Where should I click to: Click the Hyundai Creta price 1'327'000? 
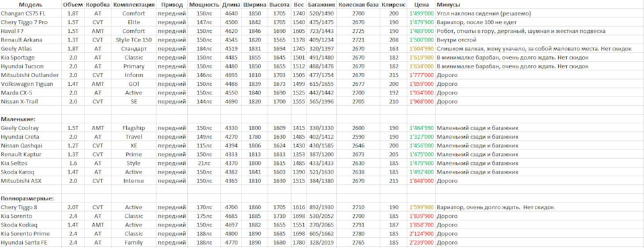tap(422, 137)
